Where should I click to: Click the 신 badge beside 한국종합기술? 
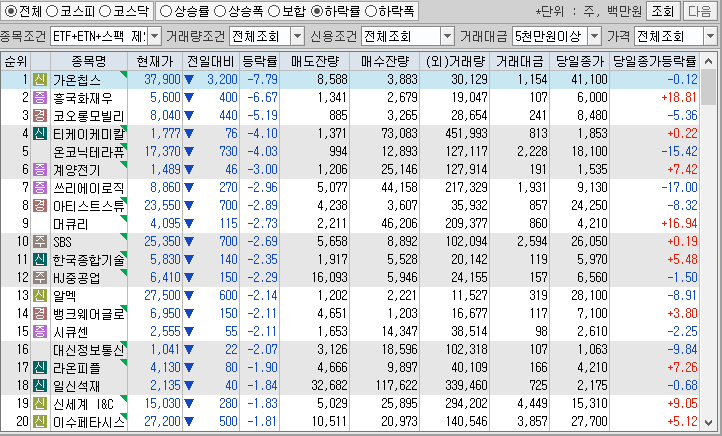[40, 259]
